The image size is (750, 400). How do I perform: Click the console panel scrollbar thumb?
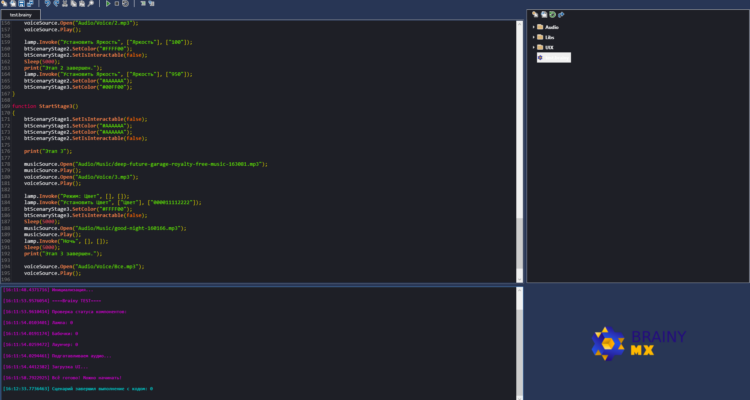(x=519, y=352)
